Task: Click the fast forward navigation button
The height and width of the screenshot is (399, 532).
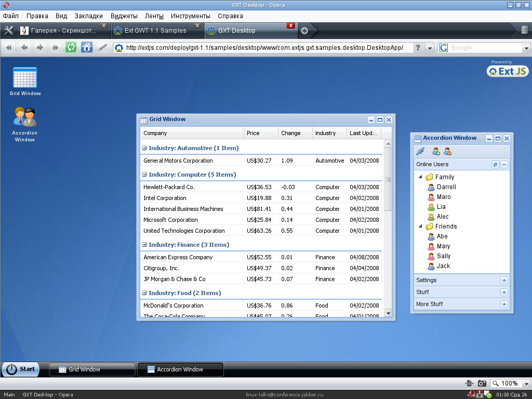Action: pos(55,47)
